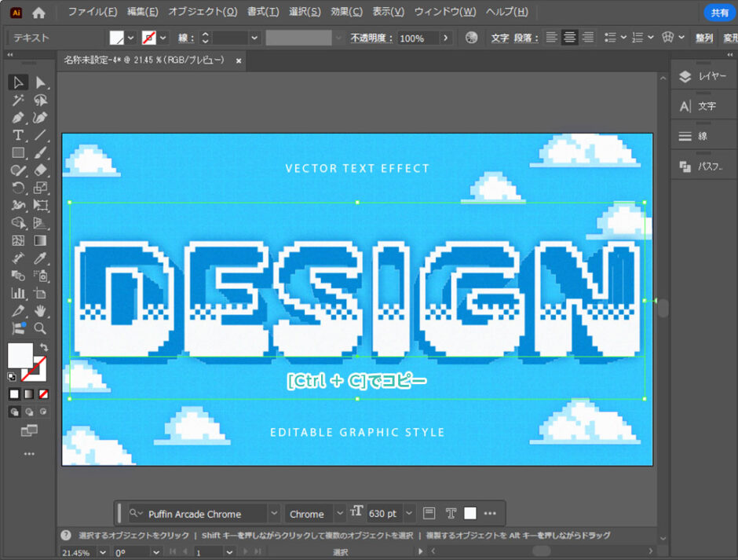Click the white fill swatch in font bar
The image size is (738, 560).
[469, 514]
